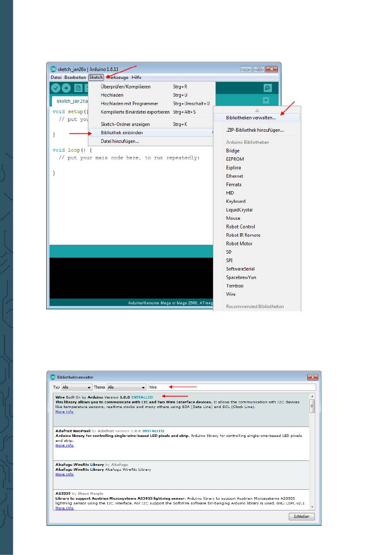Close the Bibliotheksverwalter window
The width and height of the screenshot is (392, 555).
tap(313, 377)
